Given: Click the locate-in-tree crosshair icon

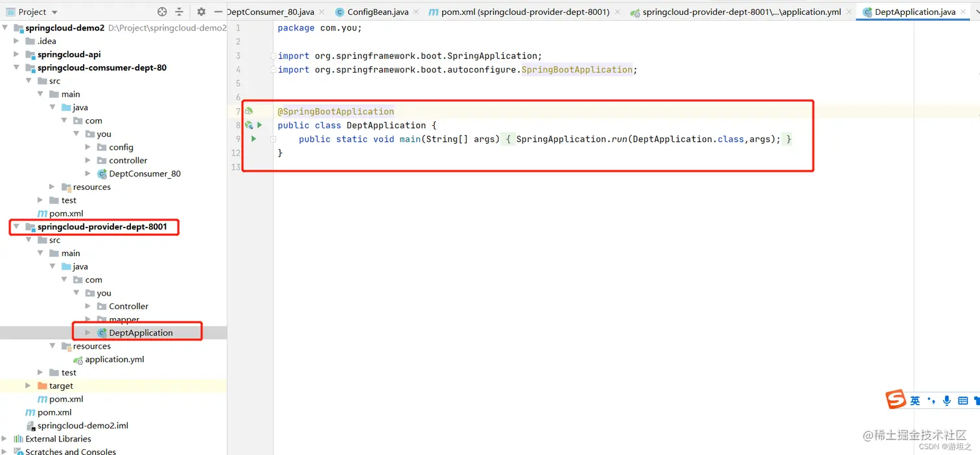Looking at the screenshot, I should [x=162, y=12].
